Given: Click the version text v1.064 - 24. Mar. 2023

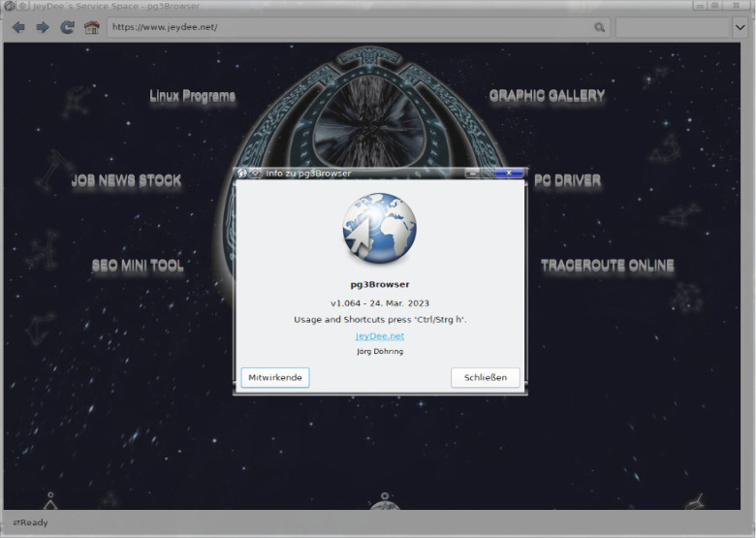Looking at the screenshot, I should [380, 303].
